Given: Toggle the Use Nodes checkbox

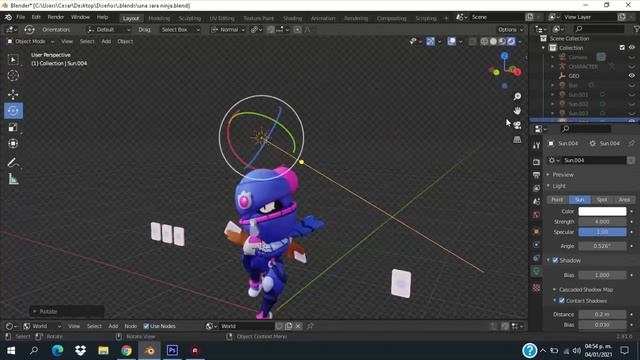Looking at the screenshot, I should (146, 326).
